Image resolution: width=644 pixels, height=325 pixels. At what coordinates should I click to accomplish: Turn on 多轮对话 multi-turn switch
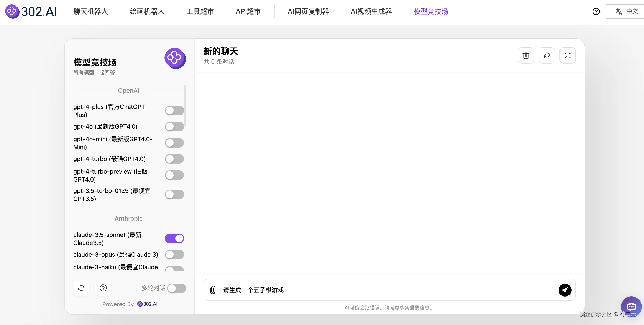[x=176, y=288]
